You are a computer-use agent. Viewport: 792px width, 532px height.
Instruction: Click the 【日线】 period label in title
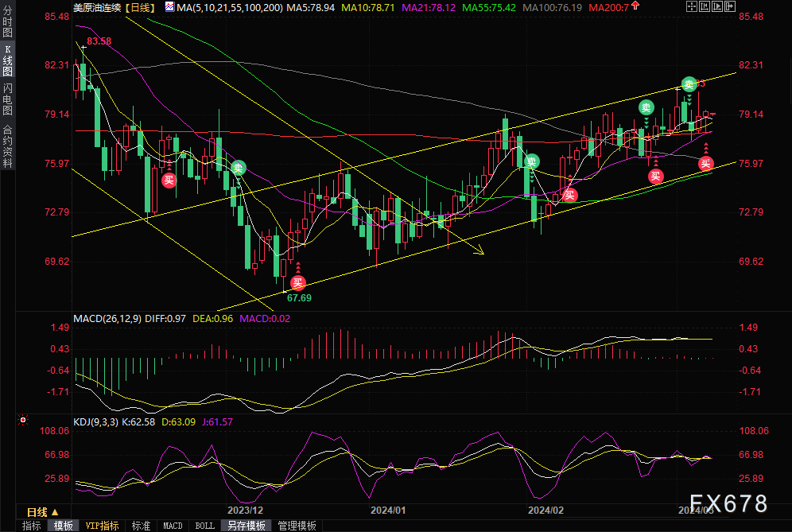pyautogui.click(x=140, y=8)
